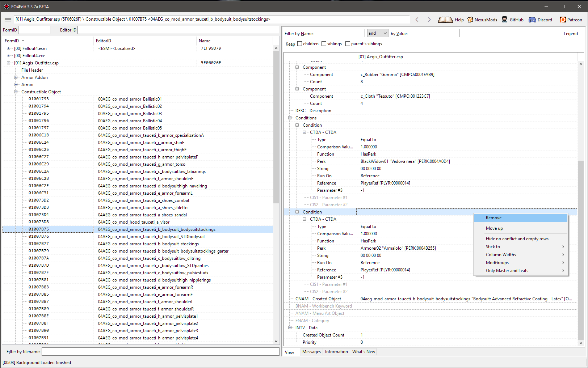Image resolution: width=588 pixels, height=368 pixels.
Task: Expand the [00] Fallout4.esm node
Action: pos(8,48)
